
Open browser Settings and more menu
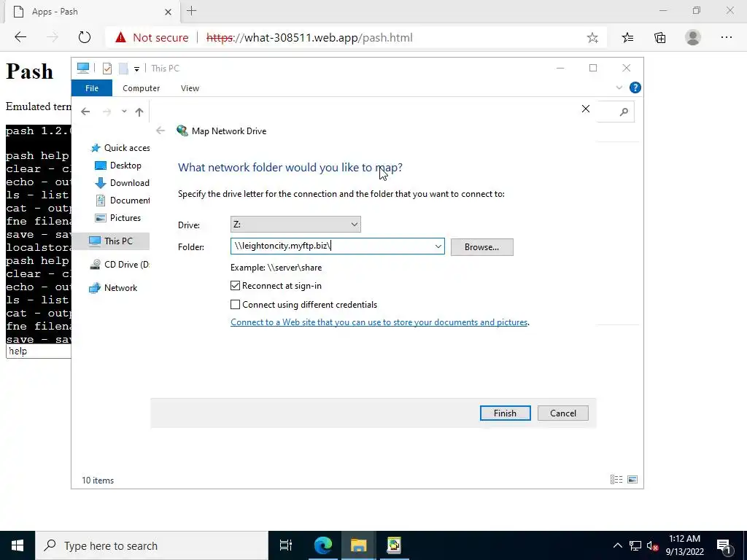point(726,37)
